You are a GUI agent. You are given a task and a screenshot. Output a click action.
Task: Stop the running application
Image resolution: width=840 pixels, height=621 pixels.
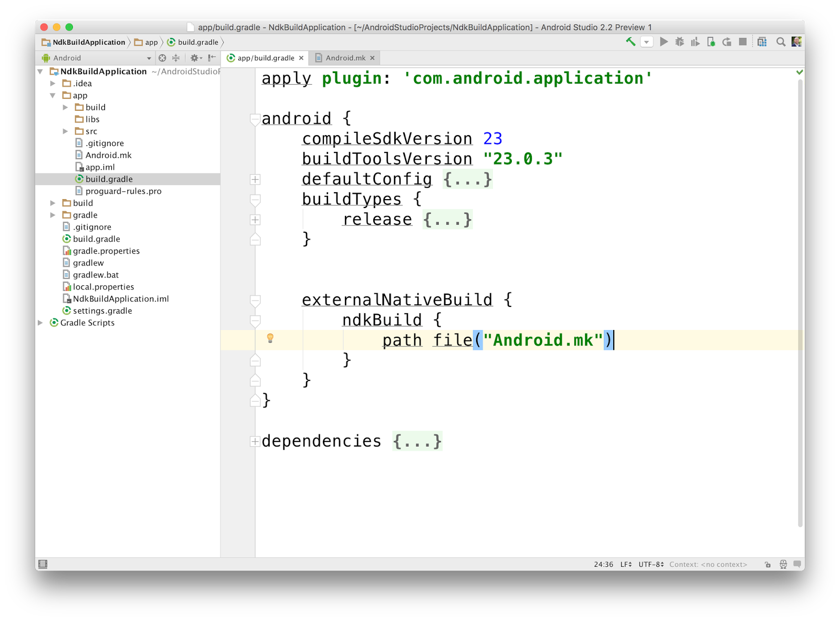pyautogui.click(x=742, y=41)
